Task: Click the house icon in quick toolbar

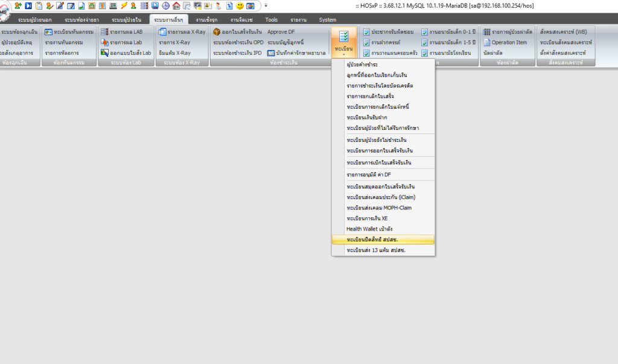Action: 176,5
